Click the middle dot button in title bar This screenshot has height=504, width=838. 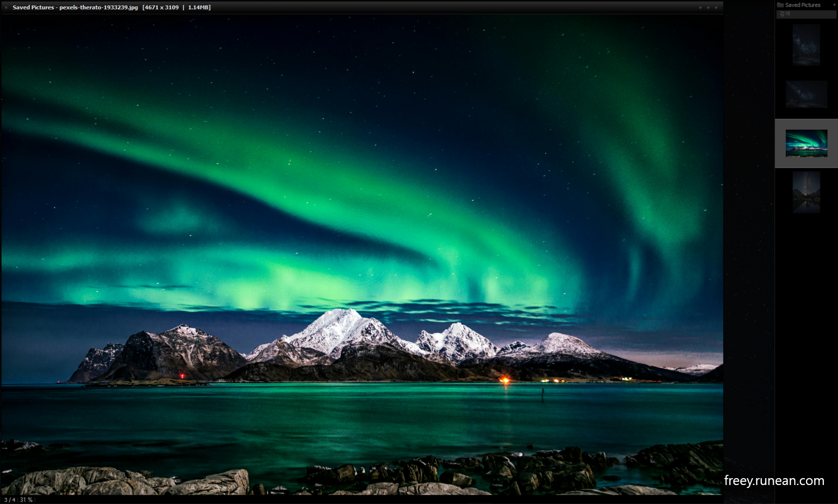coord(708,8)
